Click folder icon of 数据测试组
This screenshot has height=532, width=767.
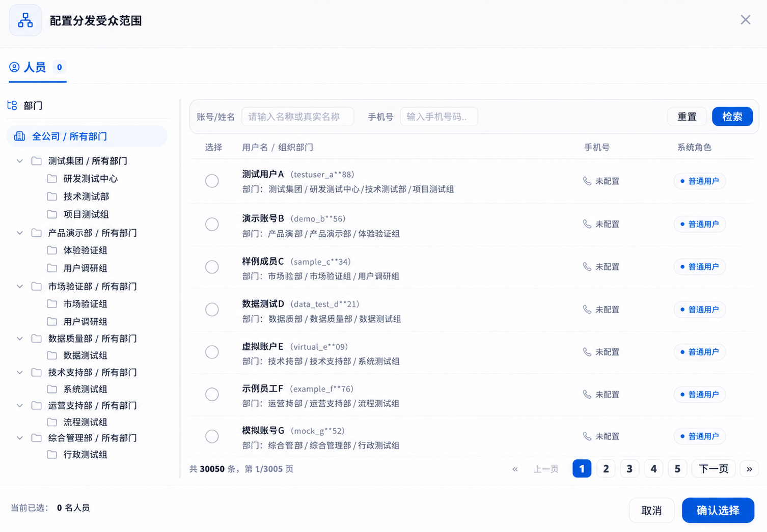coord(52,355)
